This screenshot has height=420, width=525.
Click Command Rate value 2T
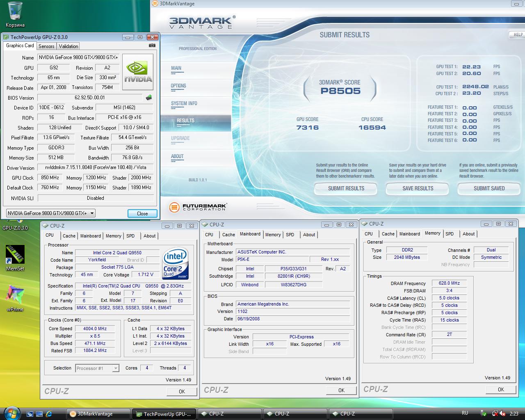pyautogui.click(x=450, y=334)
